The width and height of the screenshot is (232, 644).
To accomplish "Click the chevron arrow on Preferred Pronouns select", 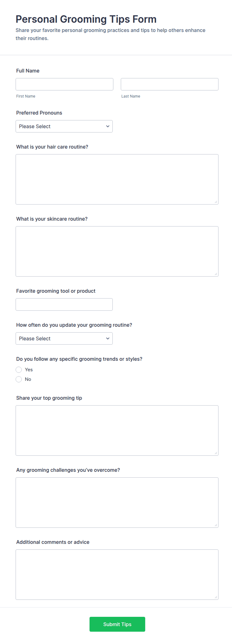I will 108,126.
